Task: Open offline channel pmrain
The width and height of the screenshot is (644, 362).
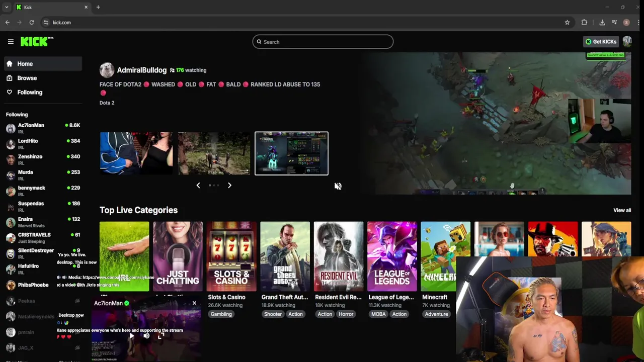Action: click(x=43, y=332)
